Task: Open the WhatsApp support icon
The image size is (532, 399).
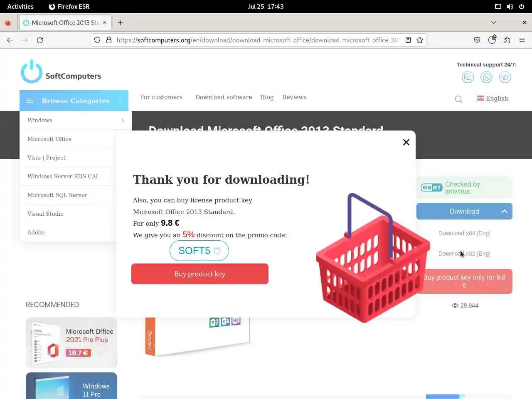Action: click(x=486, y=77)
